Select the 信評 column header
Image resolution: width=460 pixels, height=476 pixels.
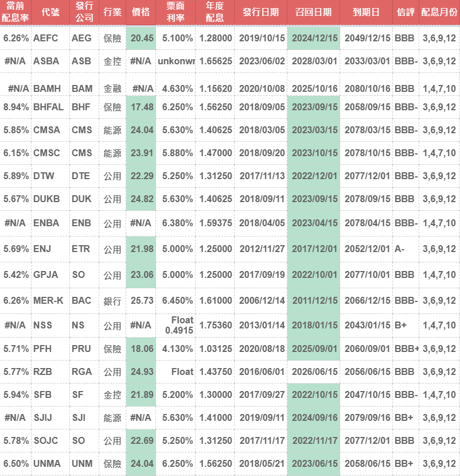click(x=406, y=12)
